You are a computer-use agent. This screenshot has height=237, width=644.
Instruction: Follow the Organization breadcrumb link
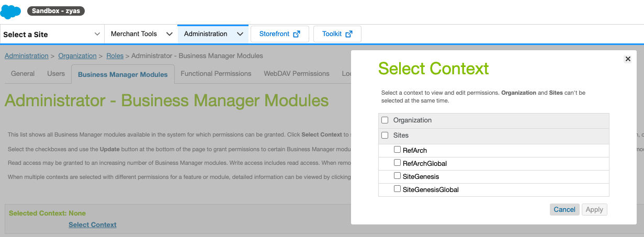(x=77, y=56)
